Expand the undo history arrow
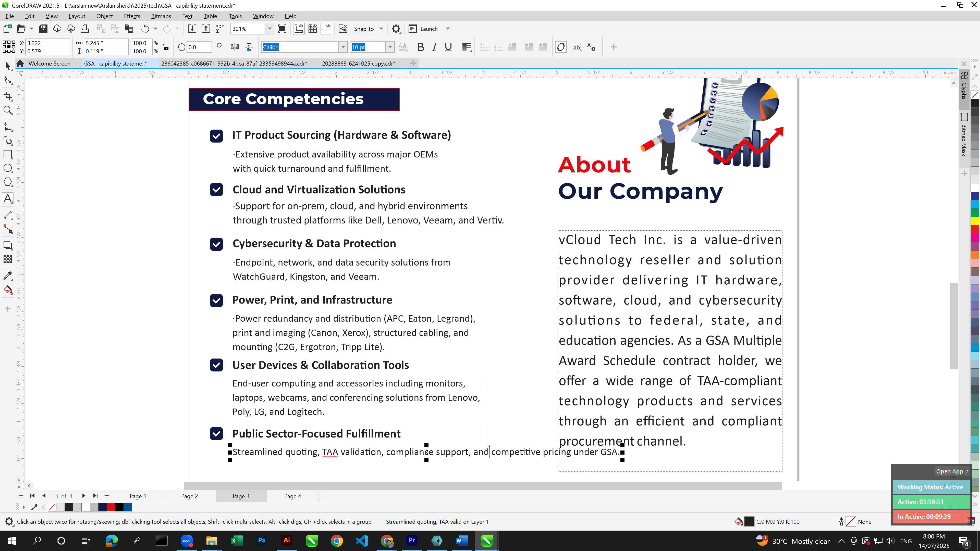 (x=155, y=29)
